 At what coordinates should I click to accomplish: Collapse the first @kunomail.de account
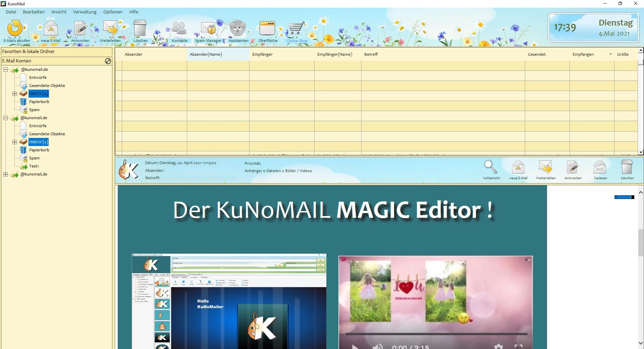[x=6, y=70]
